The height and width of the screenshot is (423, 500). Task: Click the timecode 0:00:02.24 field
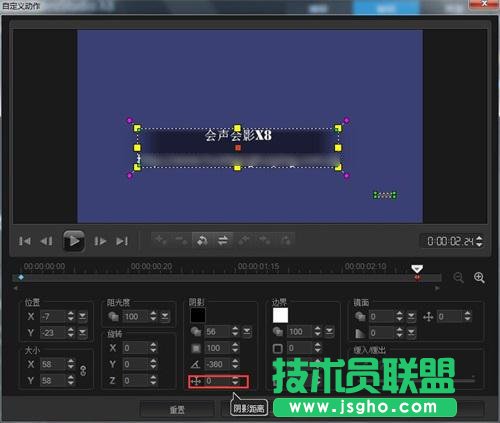click(x=450, y=241)
